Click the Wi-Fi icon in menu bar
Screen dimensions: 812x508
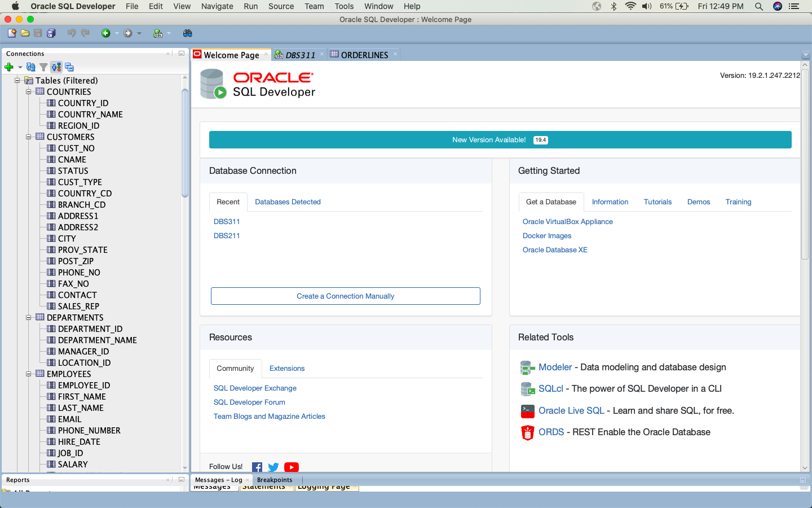tap(630, 6)
